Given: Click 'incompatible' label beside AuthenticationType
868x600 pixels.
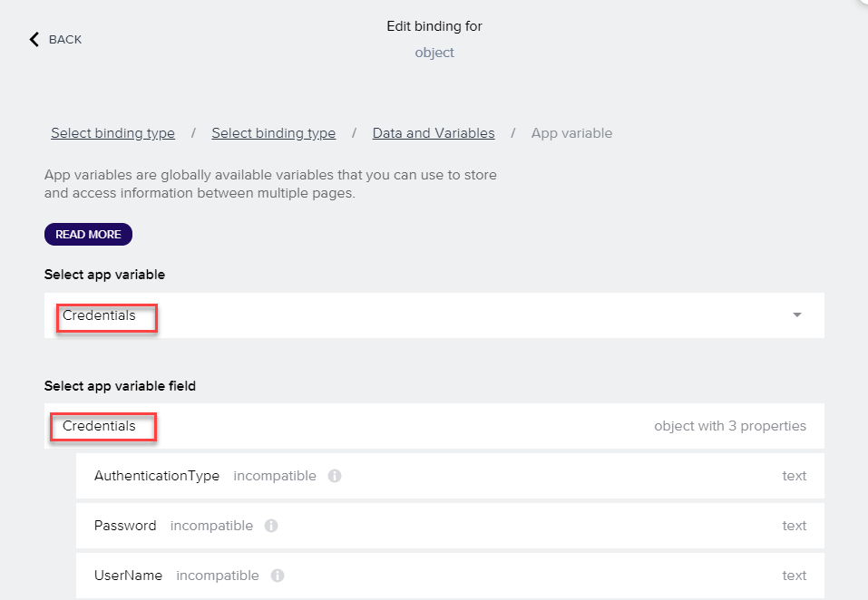Looking at the screenshot, I should pos(275,476).
